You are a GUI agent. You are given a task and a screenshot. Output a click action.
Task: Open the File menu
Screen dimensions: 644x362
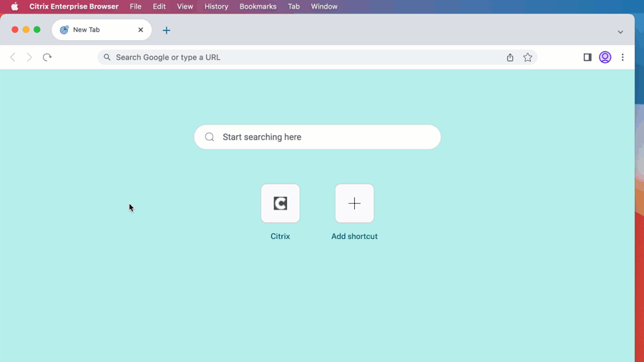[x=135, y=6]
